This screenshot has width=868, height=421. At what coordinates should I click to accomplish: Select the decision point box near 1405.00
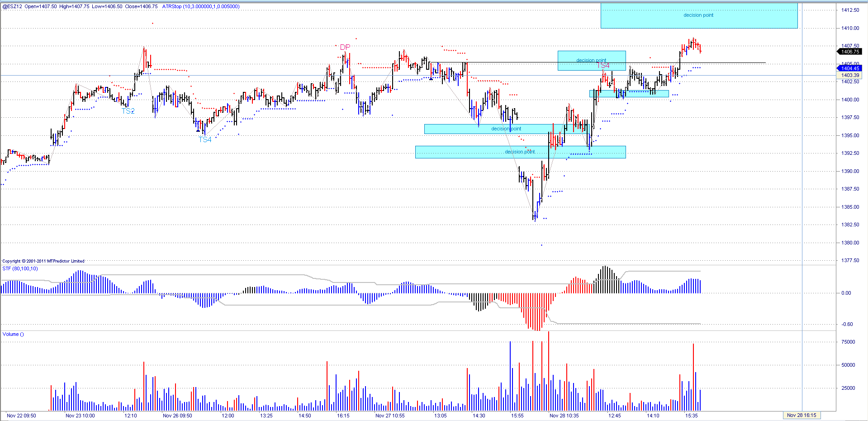tap(592, 60)
